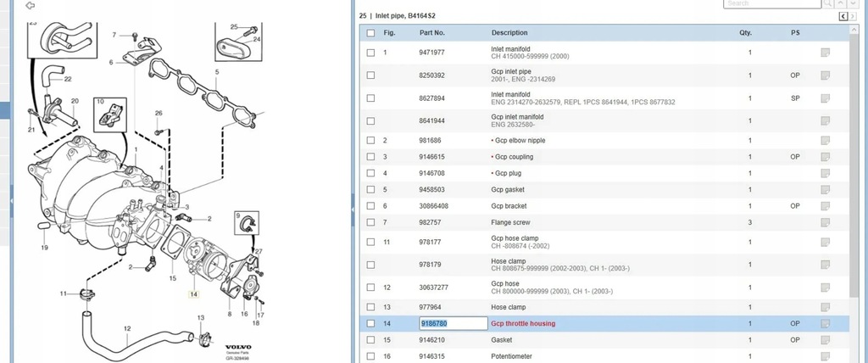Open note icon for Gcp hose 30637277
Viewport: 868px width, 363px height.
click(825, 288)
